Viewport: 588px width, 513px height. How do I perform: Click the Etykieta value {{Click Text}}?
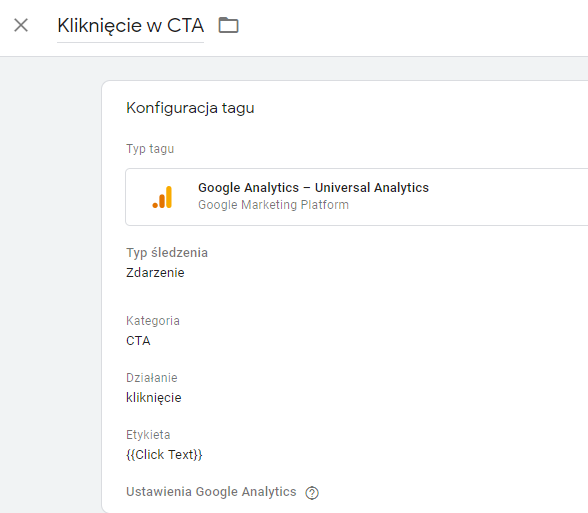coord(164,454)
